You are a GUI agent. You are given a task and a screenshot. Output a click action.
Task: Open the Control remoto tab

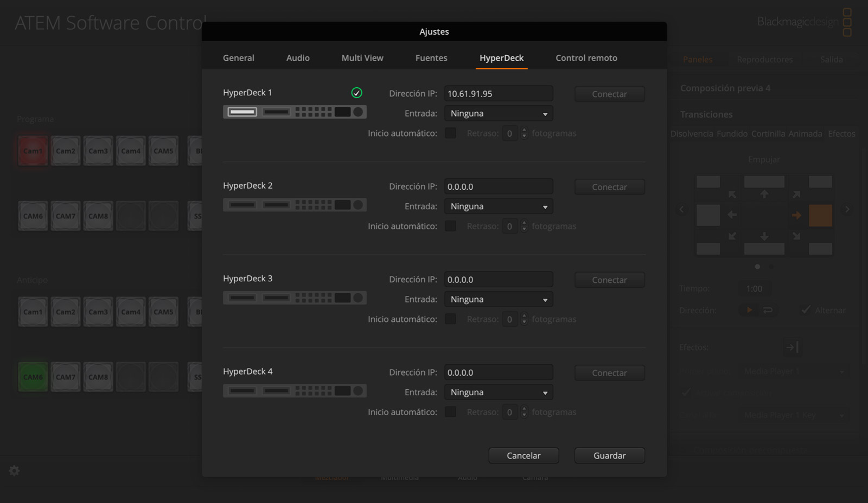tap(586, 58)
